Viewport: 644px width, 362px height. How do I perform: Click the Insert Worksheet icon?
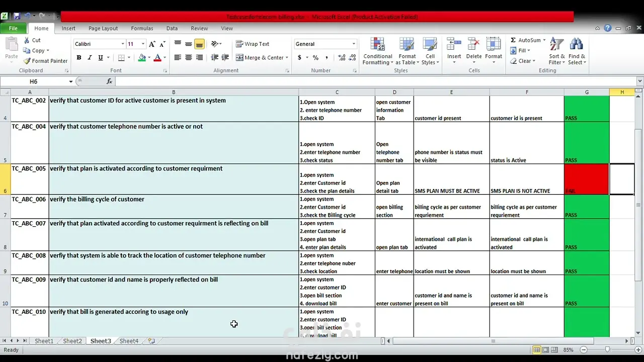(151, 341)
